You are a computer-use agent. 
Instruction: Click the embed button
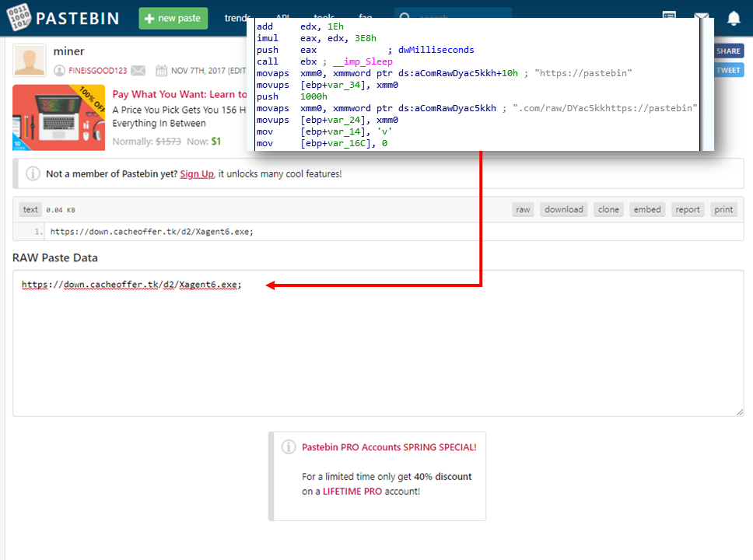pyautogui.click(x=646, y=209)
